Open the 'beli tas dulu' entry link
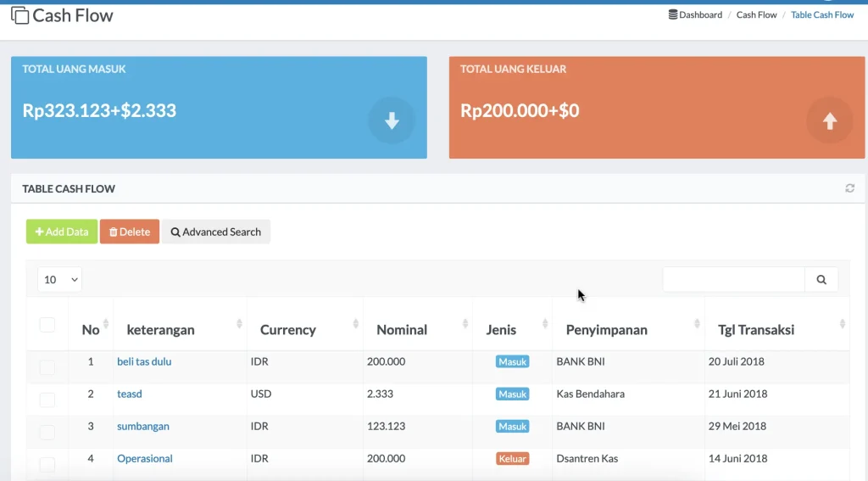 [144, 361]
